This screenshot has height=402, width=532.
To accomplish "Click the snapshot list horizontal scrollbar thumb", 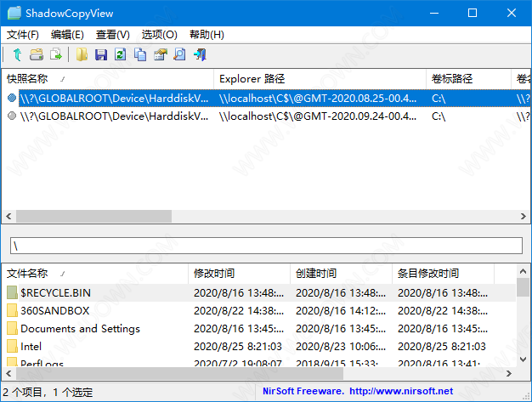I will [x=94, y=216].
